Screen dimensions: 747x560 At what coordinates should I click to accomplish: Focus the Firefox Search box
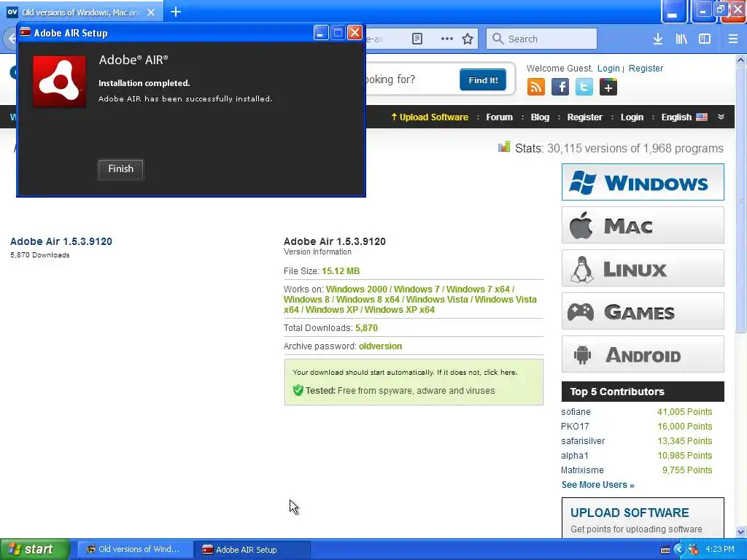click(x=541, y=39)
